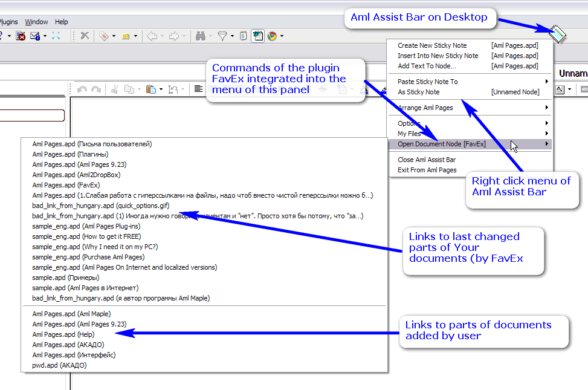588x390 pixels.
Task: Click the yellow sticky note icon
Action: pyautogui.click(x=126, y=36)
